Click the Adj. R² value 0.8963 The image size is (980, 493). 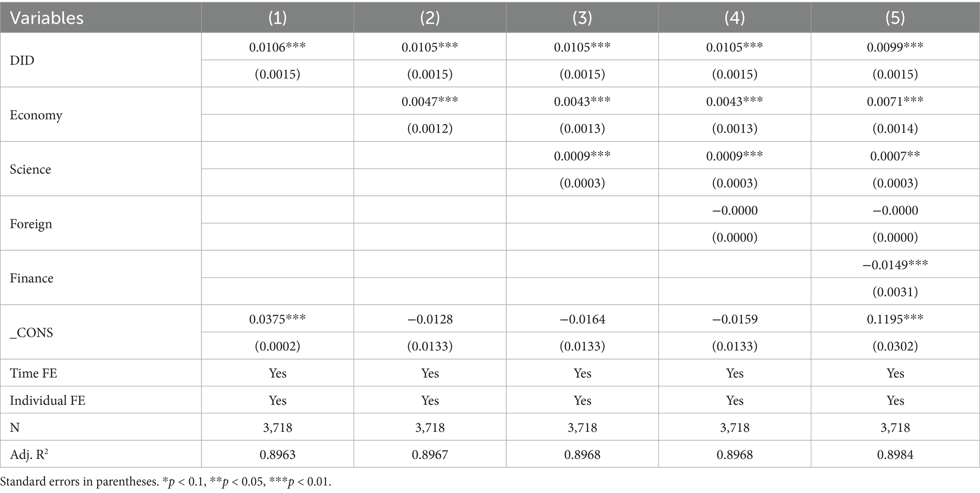tap(277, 455)
